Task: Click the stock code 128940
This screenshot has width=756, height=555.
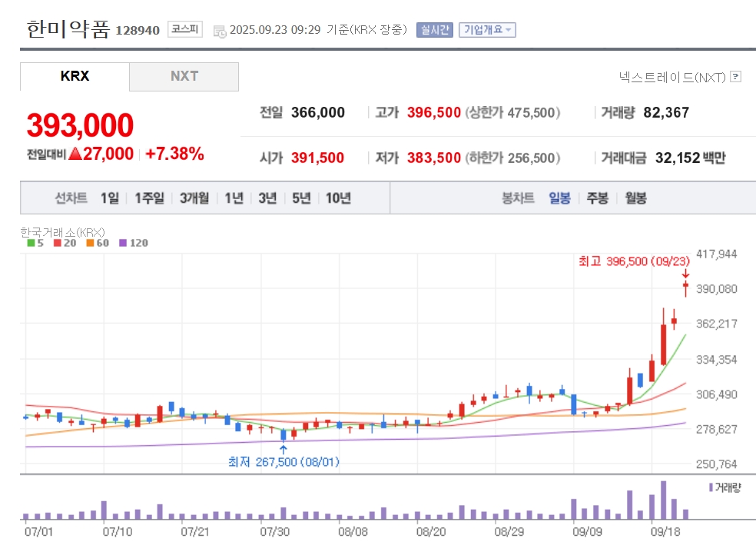Action: pyautogui.click(x=138, y=31)
